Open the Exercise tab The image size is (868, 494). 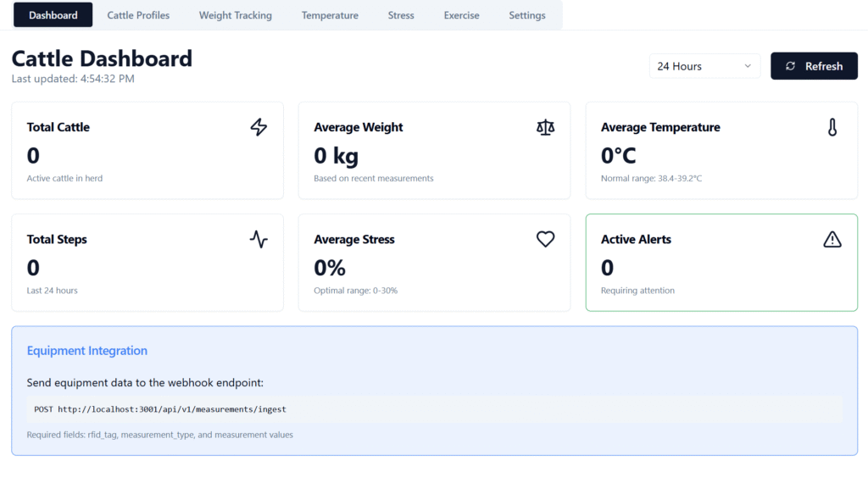pos(461,15)
